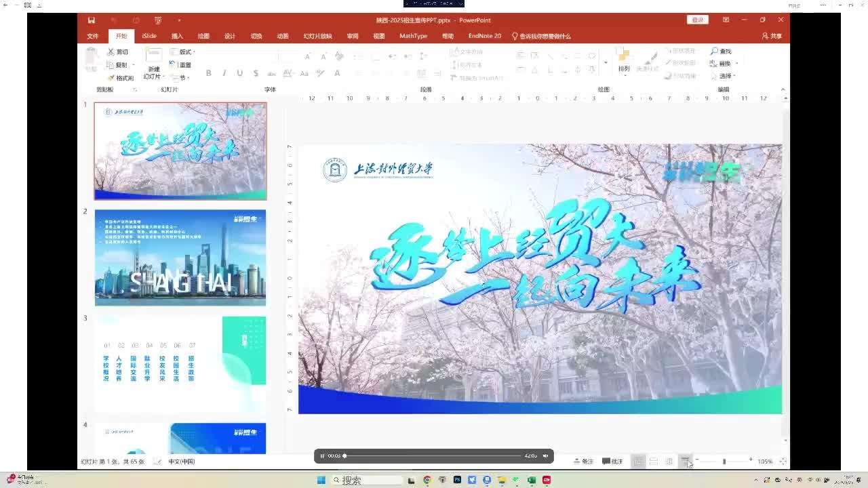This screenshot has width=868, height=488.
Task: Open the quick access toolbar customize arrow
Action: pos(179,20)
